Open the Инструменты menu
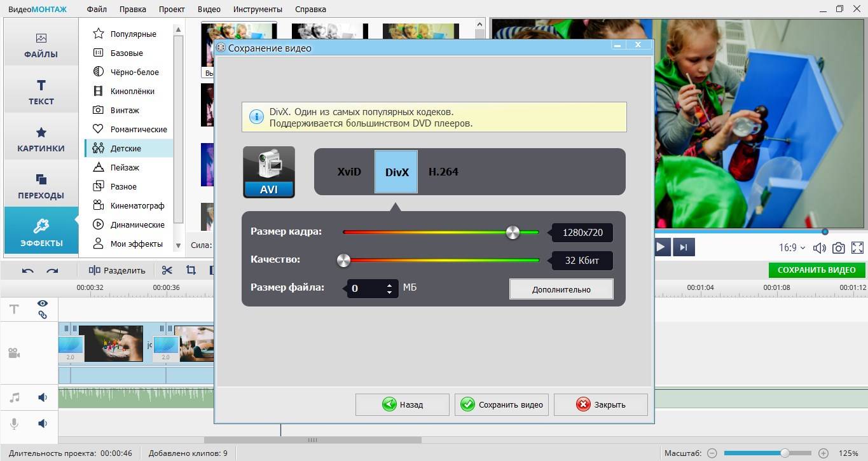The width and height of the screenshot is (868, 461). pos(258,9)
